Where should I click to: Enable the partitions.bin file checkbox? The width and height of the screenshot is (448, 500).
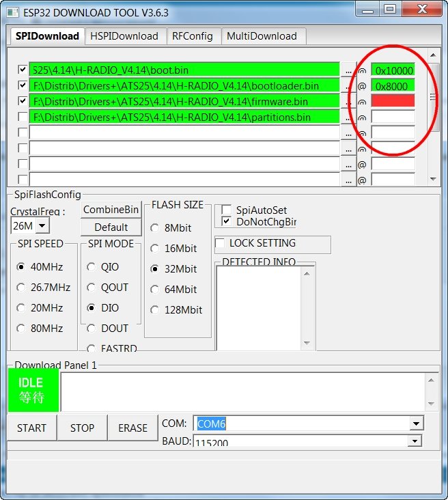pos(23,116)
